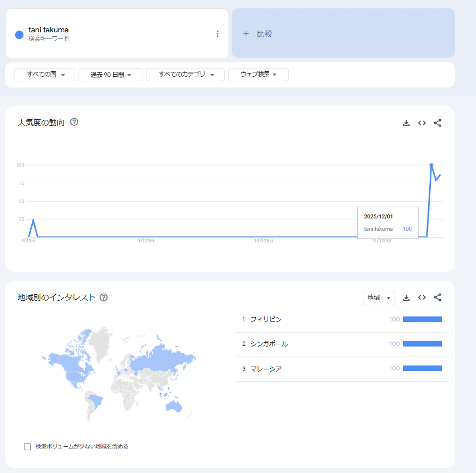Enable 検索ボリュームが少ない地域を含める checkbox
This screenshot has width=476, height=473.
click(x=27, y=447)
